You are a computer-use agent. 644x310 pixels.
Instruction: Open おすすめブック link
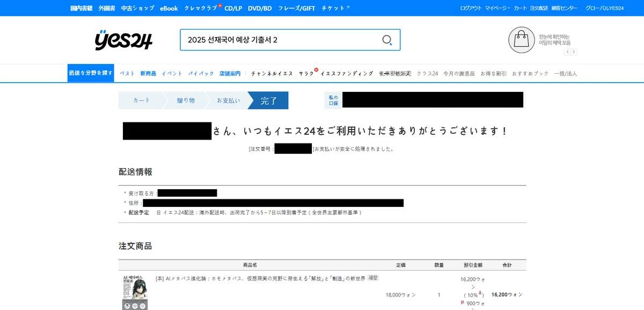pos(530,74)
